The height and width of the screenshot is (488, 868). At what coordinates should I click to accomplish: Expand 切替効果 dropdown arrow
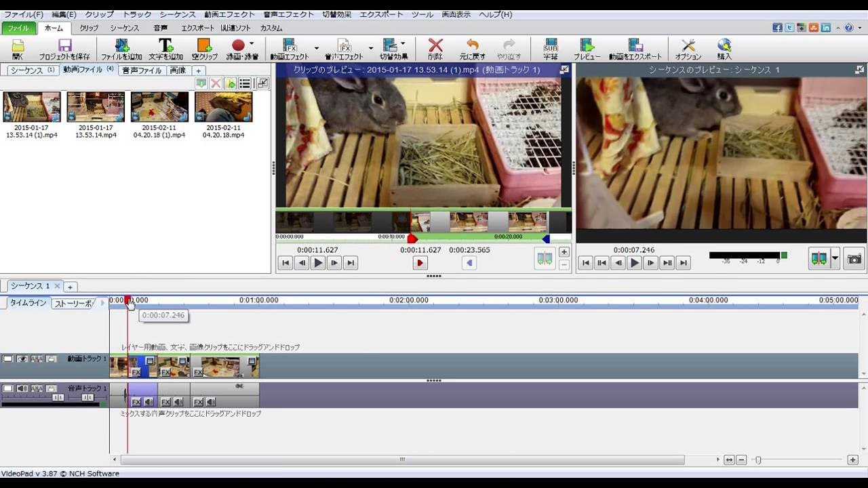403,45
